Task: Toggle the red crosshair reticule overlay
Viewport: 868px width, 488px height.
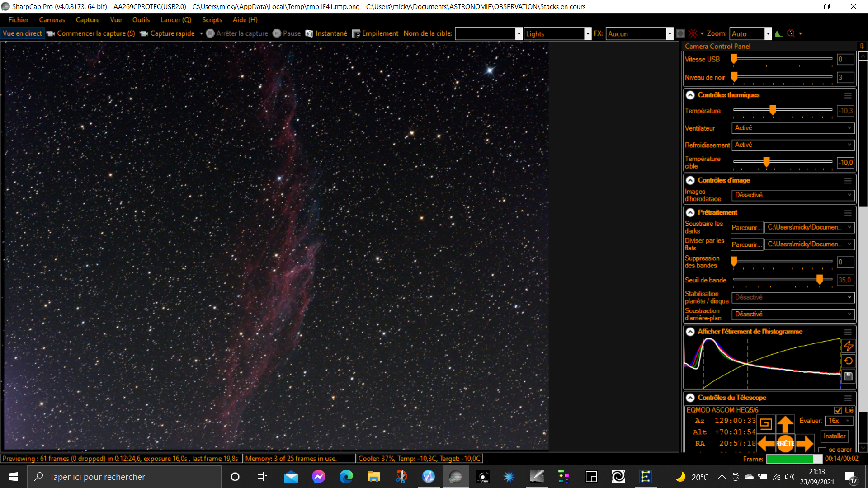Action: (x=693, y=33)
